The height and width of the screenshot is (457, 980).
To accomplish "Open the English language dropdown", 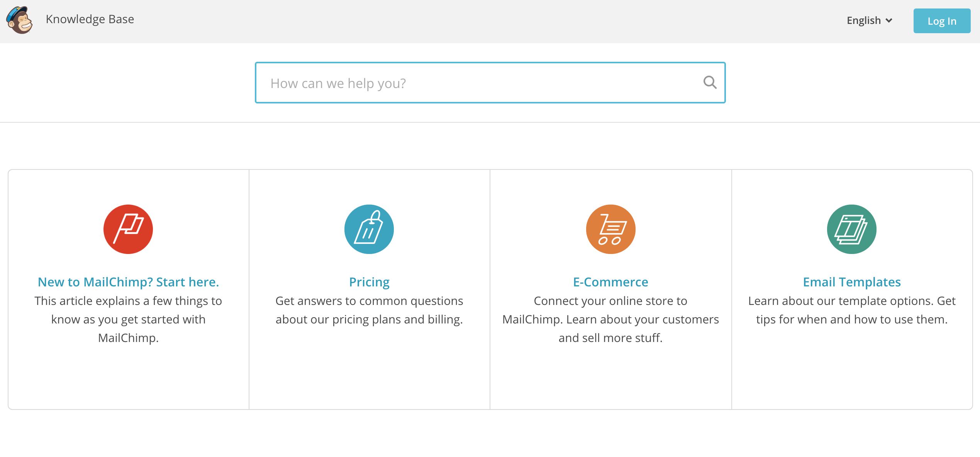I will click(870, 20).
